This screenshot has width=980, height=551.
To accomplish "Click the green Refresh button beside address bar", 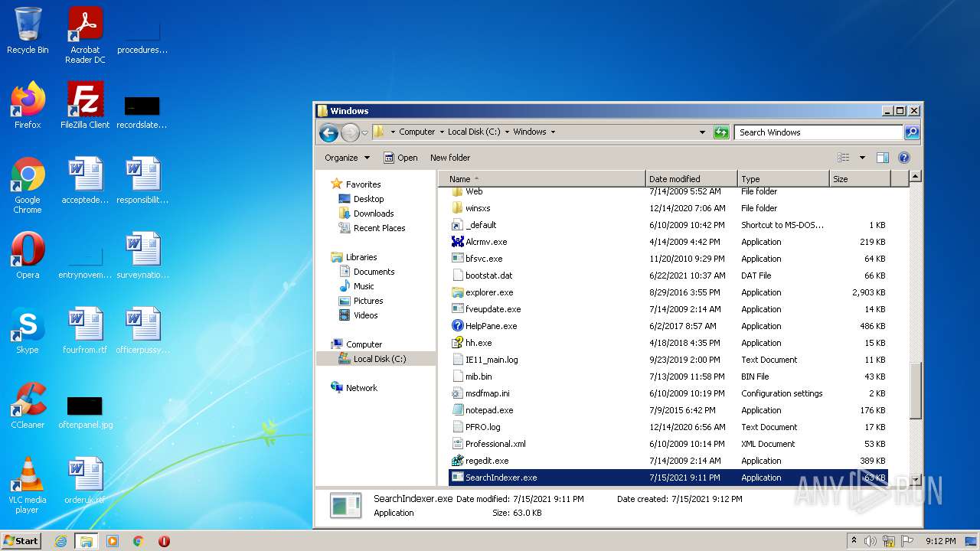I will coord(721,132).
